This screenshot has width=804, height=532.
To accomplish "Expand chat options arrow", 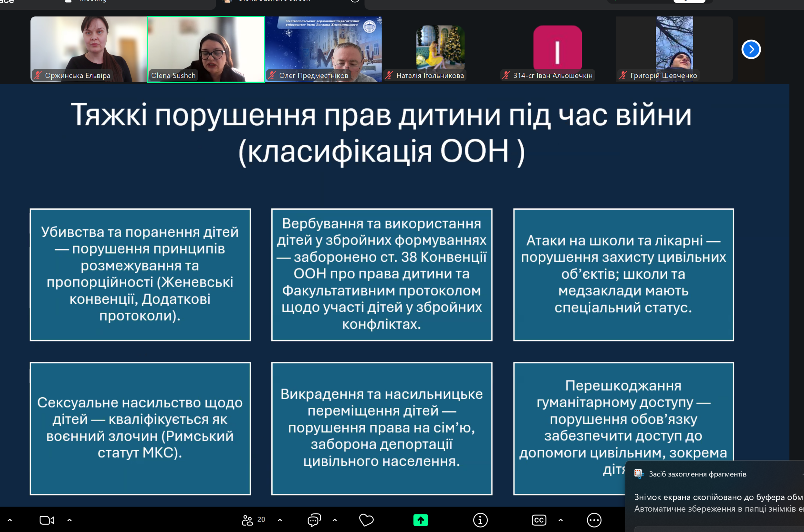I will [335, 520].
